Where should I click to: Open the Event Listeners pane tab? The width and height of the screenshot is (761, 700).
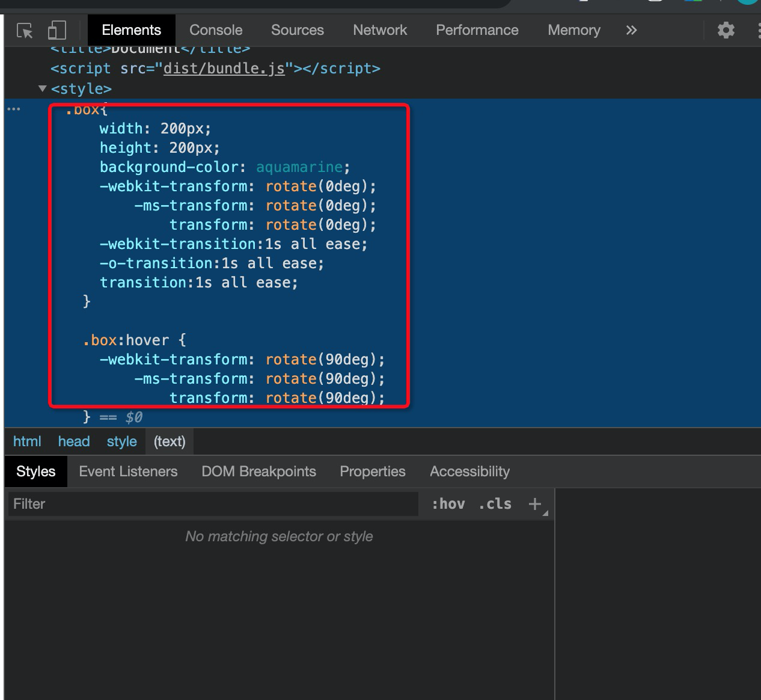point(128,471)
